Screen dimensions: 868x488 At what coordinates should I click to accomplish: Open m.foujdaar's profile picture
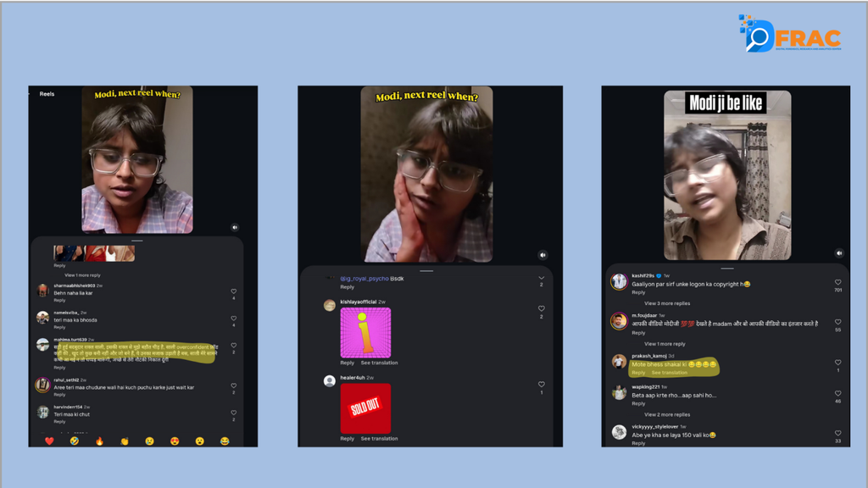coord(619,321)
